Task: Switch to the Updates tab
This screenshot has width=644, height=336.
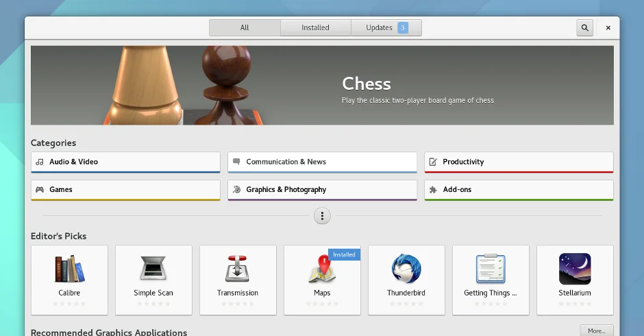Action: click(x=386, y=28)
